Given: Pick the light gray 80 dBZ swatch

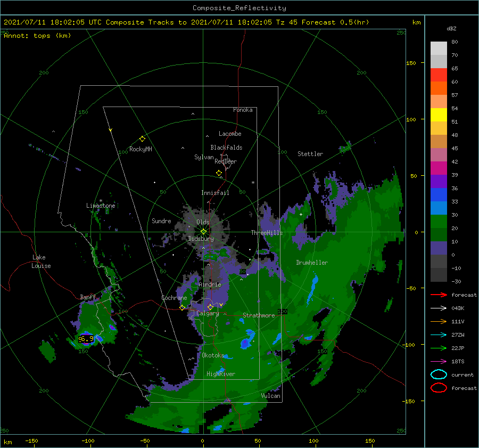Looking at the screenshot, I should (x=439, y=48).
